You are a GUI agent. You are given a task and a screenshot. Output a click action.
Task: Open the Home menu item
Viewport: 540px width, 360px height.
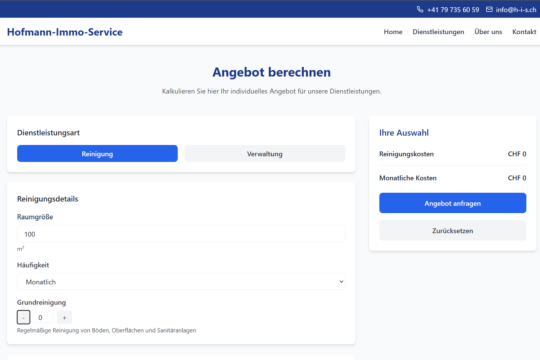click(x=393, y=32)
